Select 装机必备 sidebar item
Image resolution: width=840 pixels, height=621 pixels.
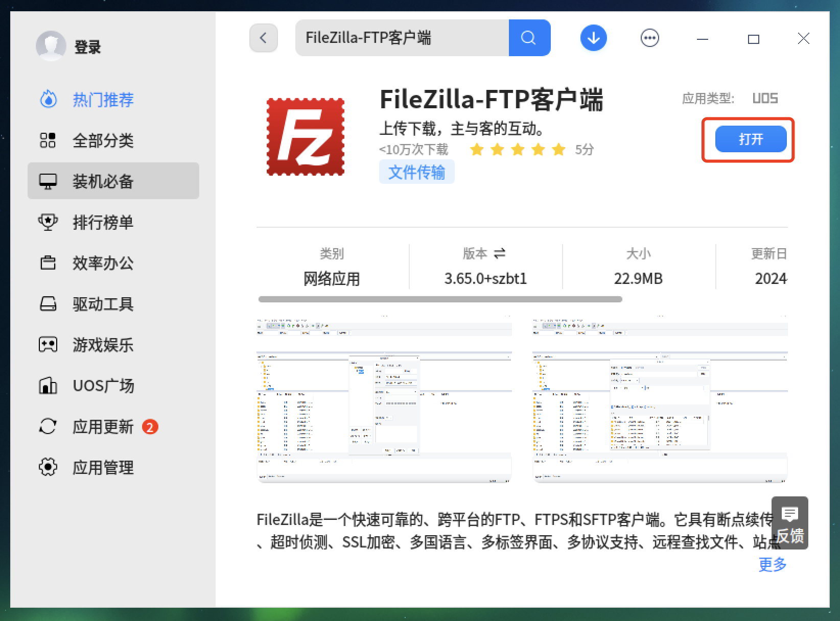(x=113, y=181)
